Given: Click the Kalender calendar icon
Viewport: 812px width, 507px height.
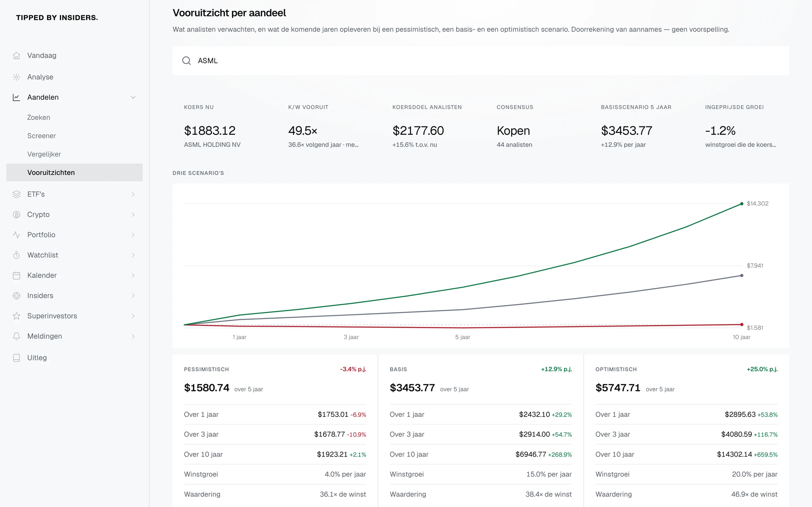Looking at the screenshot, I should 16,275.
